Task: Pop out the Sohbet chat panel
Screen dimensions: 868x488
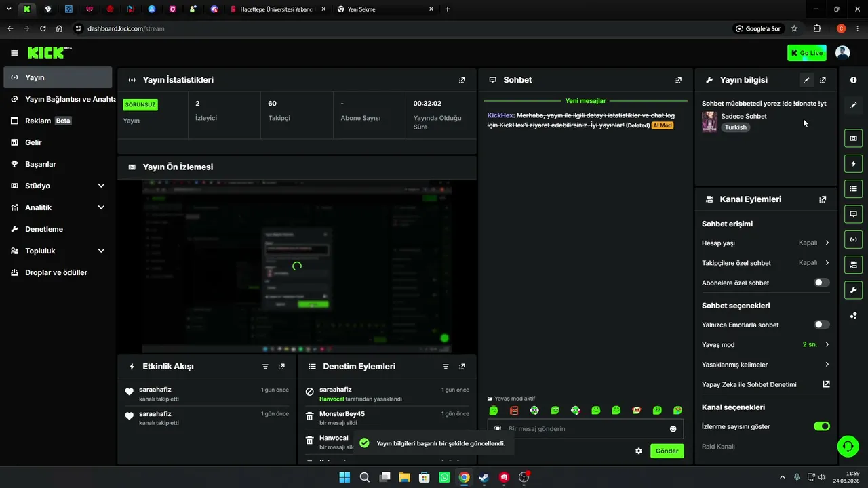Action: (678, 80)
